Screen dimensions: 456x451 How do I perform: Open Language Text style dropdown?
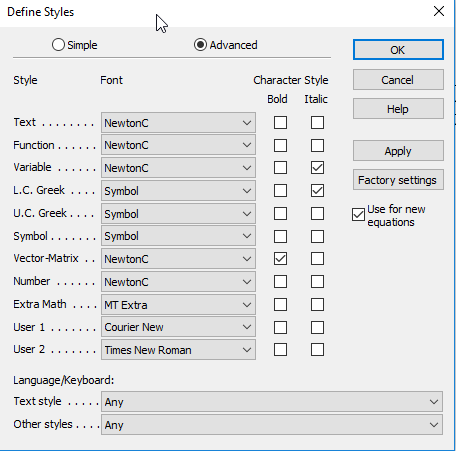[x=272, y=402]
